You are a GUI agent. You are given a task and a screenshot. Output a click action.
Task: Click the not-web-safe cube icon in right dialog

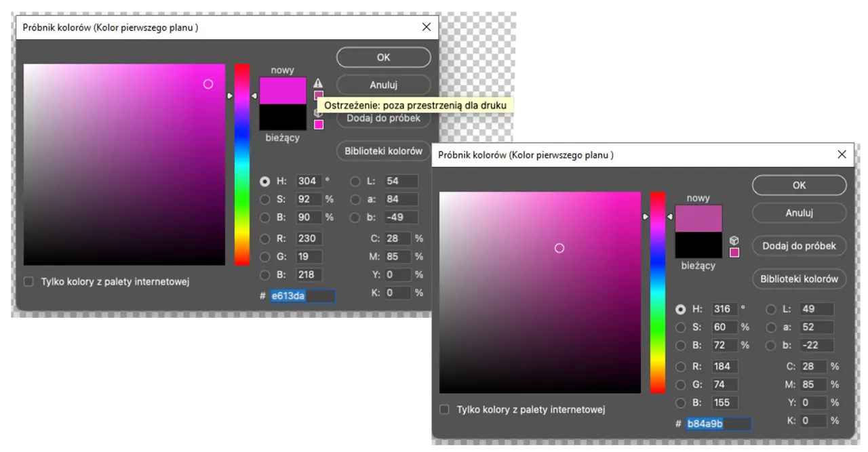(734, 239)
